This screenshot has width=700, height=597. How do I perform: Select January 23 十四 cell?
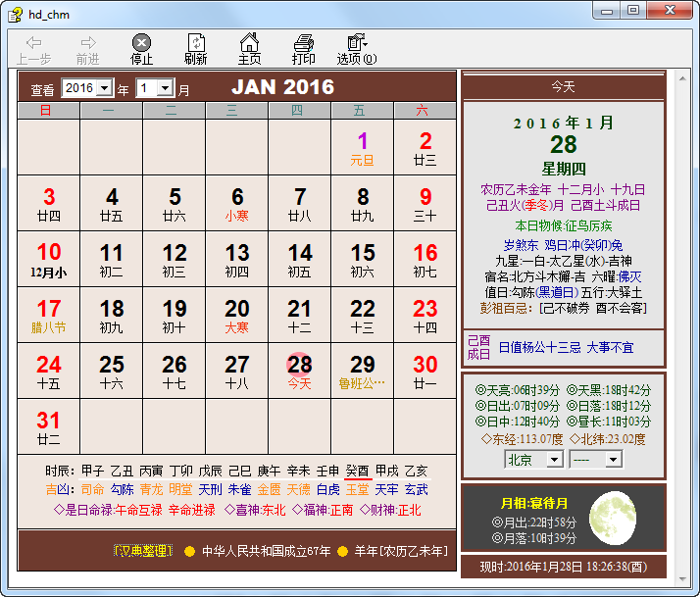click(425, 316)
